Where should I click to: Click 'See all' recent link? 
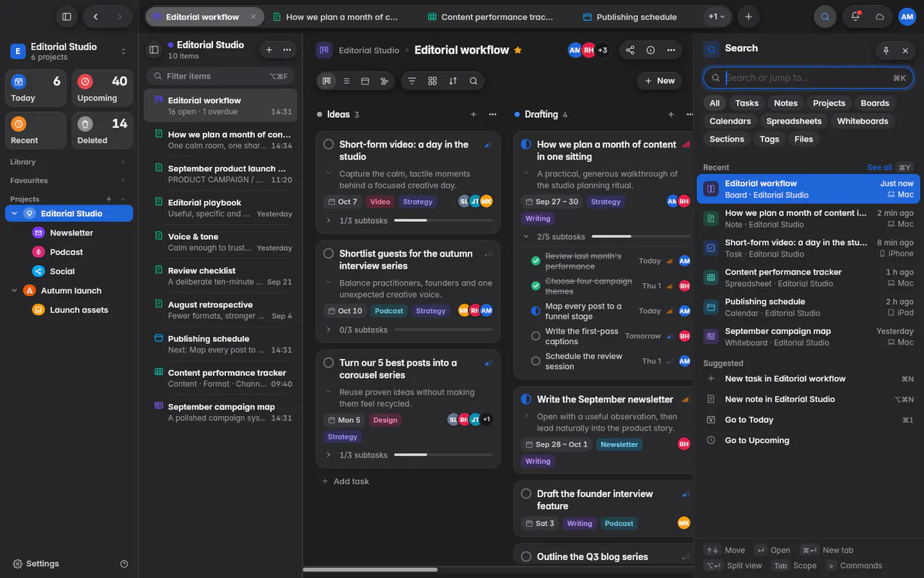879,167
